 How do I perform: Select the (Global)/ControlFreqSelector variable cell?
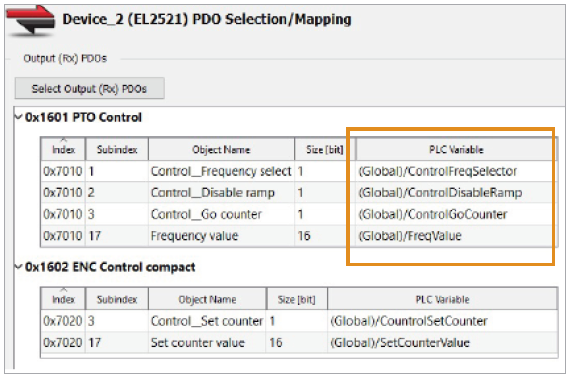click(x=456, y=171)
